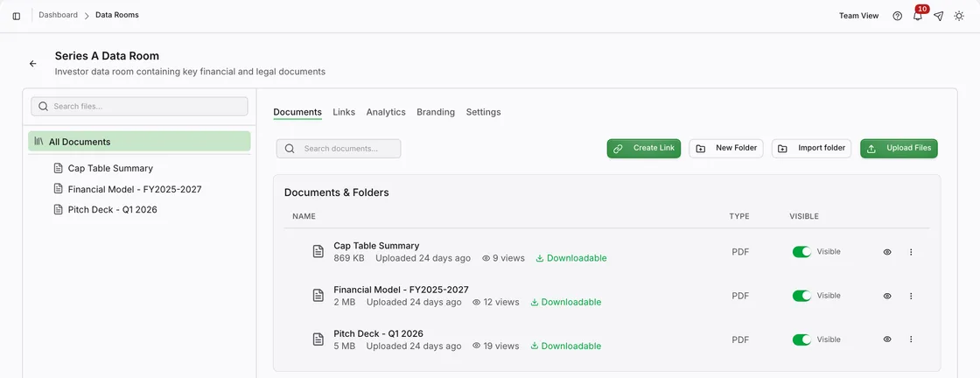980x378 pixels.
Task: Click file icon beside Financial Model in sidebar
Action: pos(58,189)
